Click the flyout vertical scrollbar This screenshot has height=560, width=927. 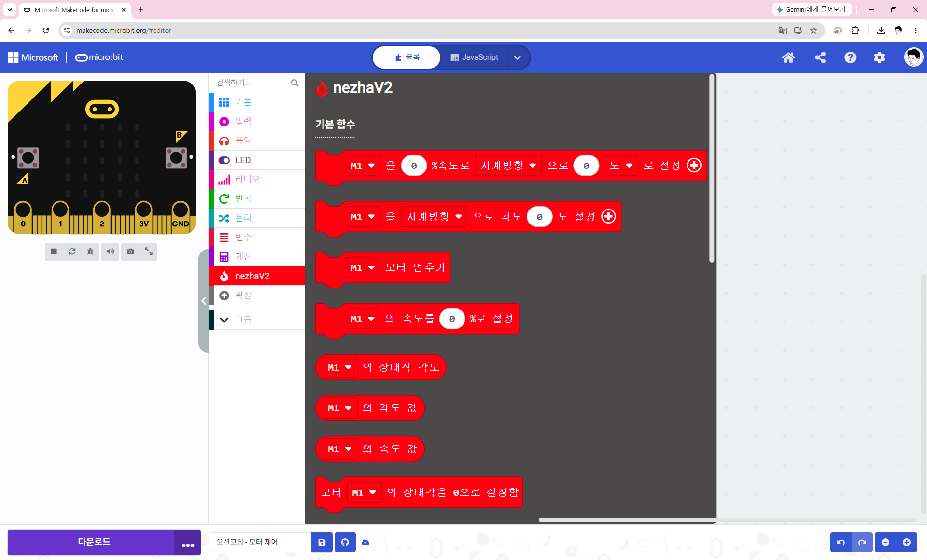(712, 168)
